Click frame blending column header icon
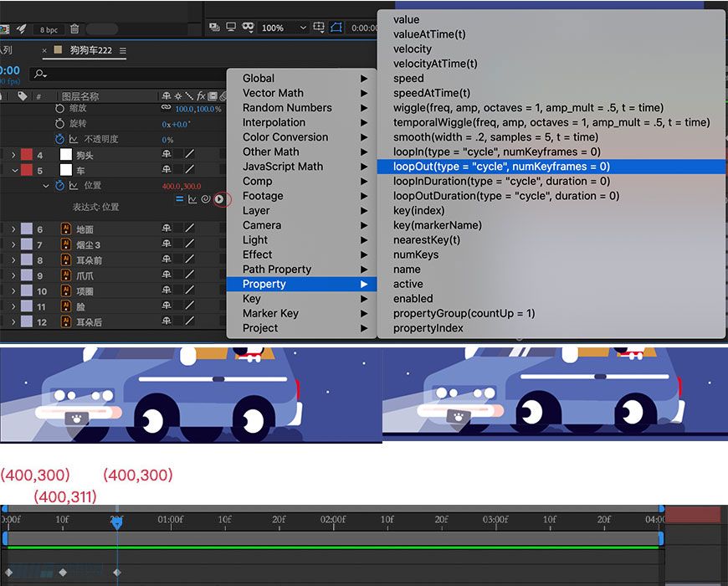728x586 pixels. coord(213,96)
